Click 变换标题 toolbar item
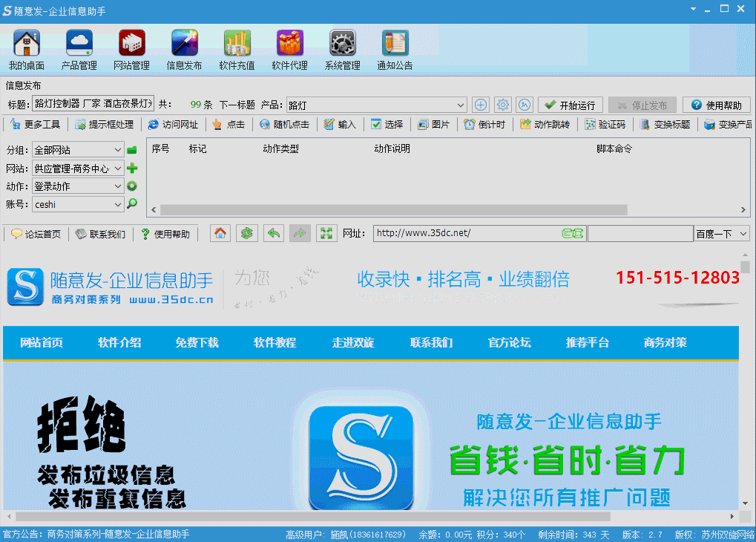This screenshot has height=542, width=756. (x=665, y=125)
